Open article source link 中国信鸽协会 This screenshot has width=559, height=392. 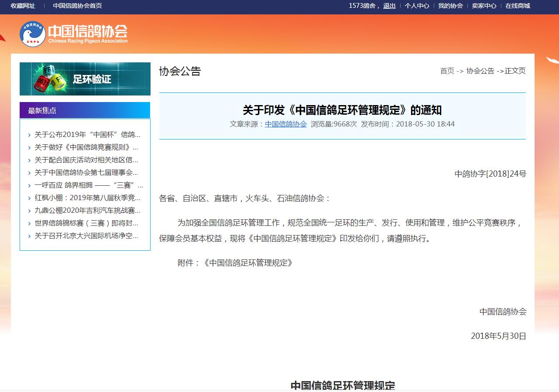286,124
